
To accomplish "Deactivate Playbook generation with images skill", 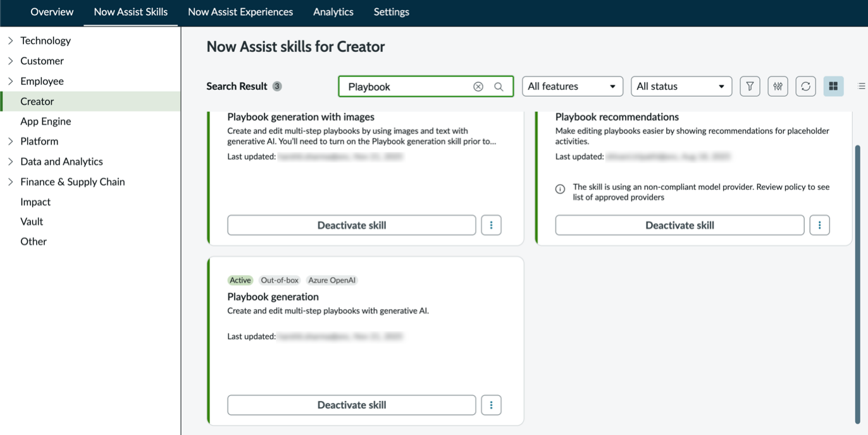I will pos(352,225).
